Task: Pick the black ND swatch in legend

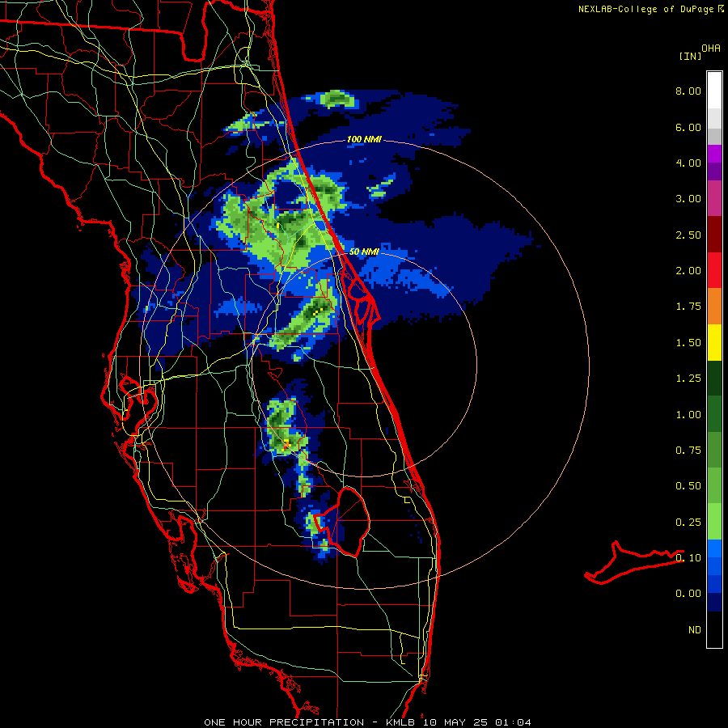Action: 714,629
